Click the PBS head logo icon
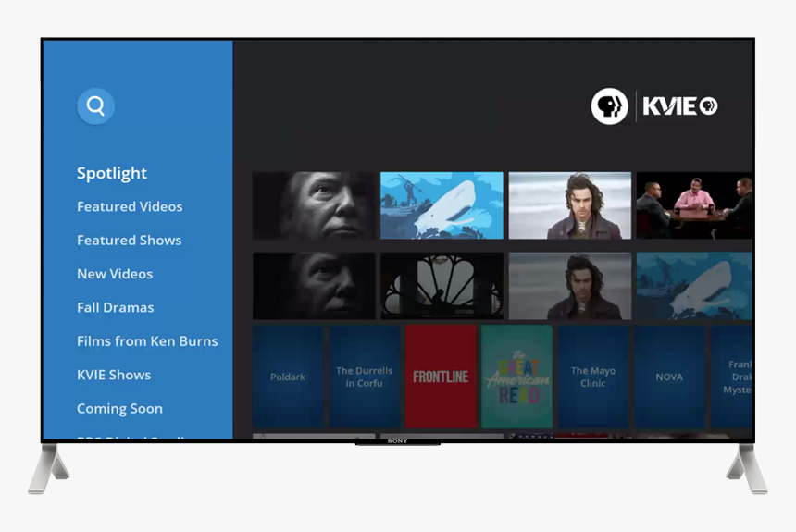This screenshot has height=532, width=796. (609, 106)
